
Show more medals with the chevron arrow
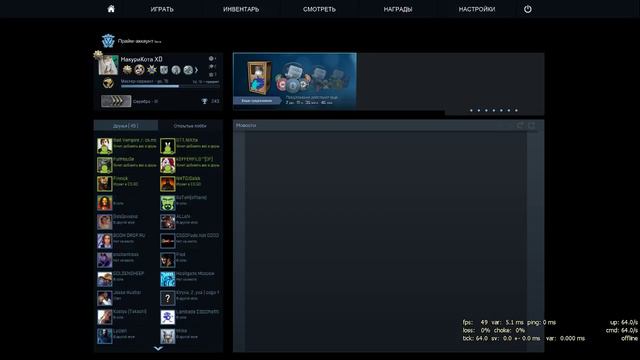click(196, 70)
